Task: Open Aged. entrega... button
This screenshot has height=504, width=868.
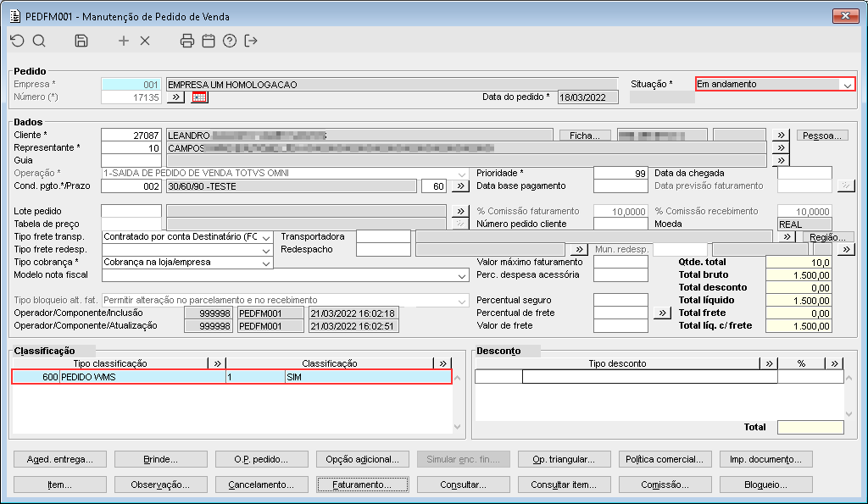Action: (x=60, y=459)
